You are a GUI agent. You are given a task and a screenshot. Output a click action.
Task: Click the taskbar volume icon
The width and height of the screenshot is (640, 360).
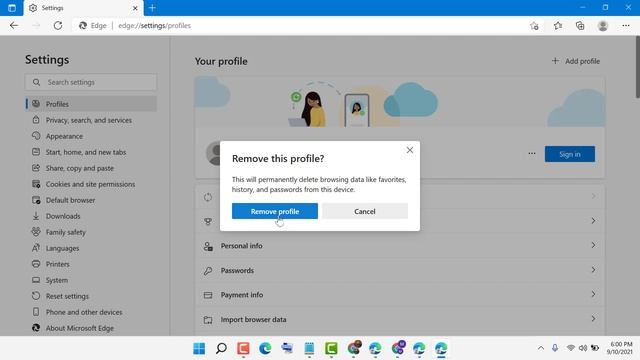(583, 348)
